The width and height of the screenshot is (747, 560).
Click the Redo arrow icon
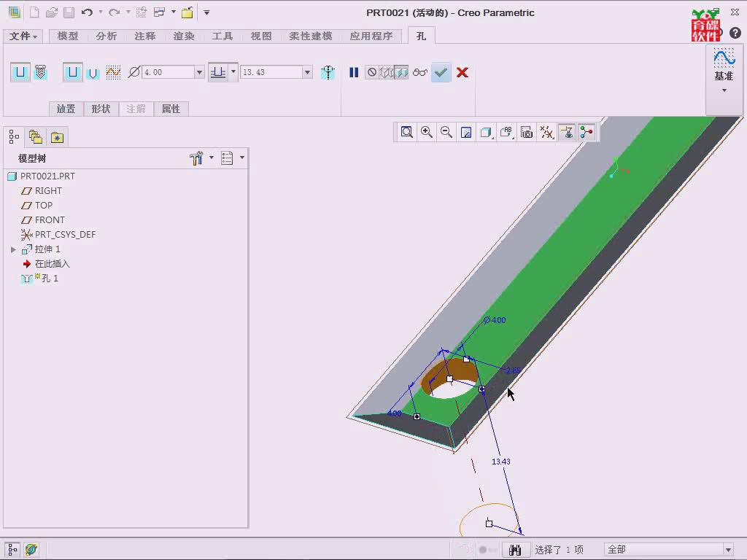(x=114, y=12)
